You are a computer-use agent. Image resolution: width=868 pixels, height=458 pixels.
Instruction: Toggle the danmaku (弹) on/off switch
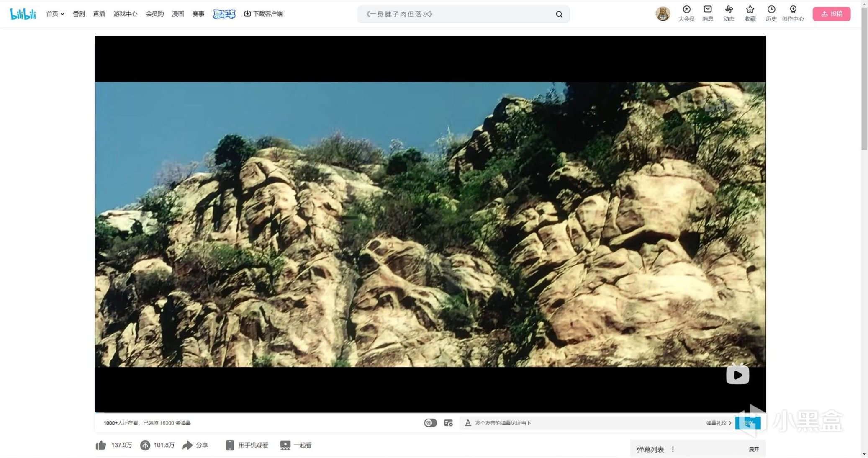point(430,423)
